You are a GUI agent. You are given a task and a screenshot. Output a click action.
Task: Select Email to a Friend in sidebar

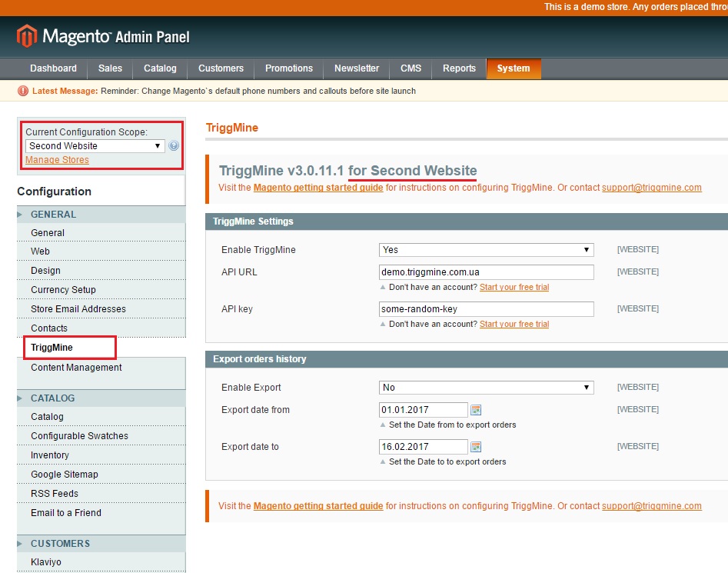101,513
